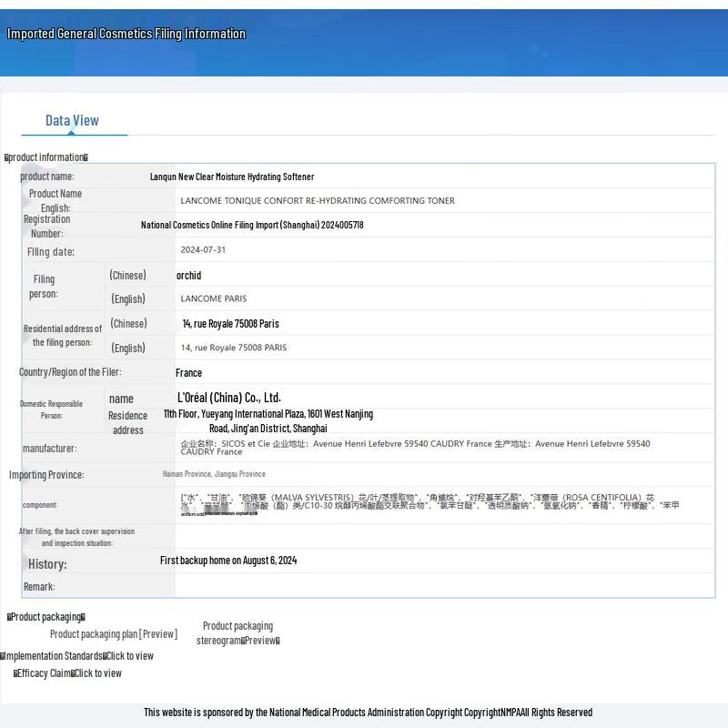The height and width of the screenshot is (728, 728).
Task: Click the component ingredient list text
Action: [x=430, y=501]
